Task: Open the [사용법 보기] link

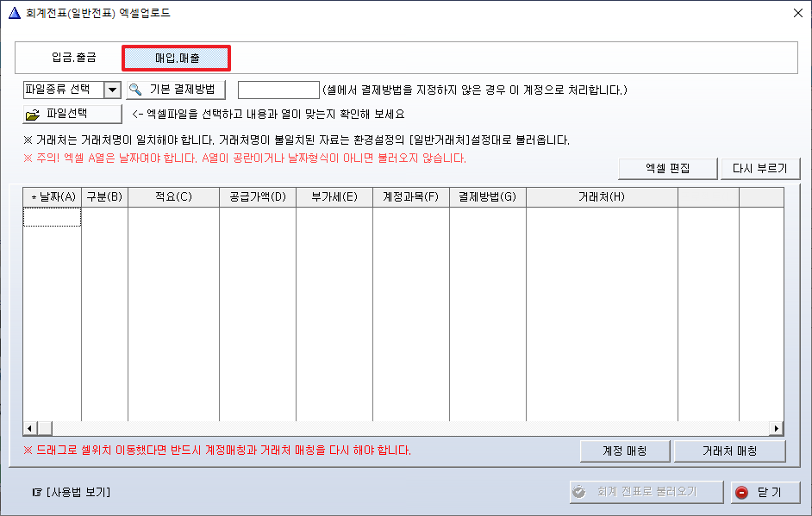Action: point(78,492)
